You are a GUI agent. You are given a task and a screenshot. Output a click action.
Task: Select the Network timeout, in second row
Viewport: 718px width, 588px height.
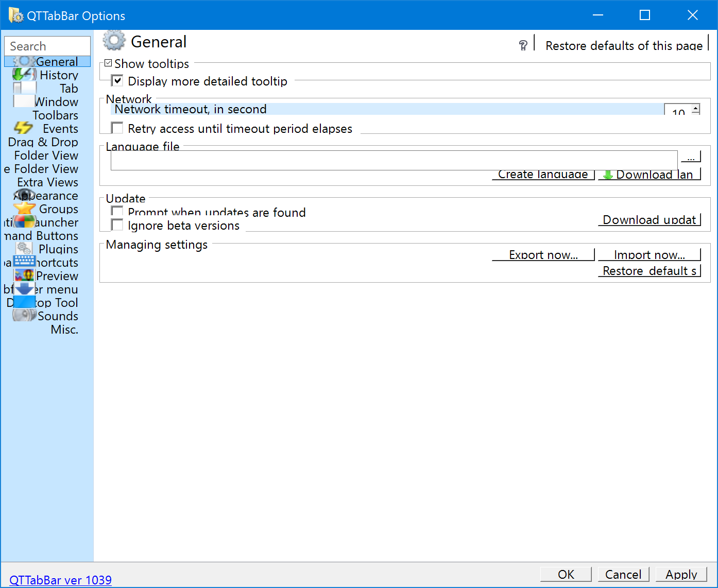point(387,109)
